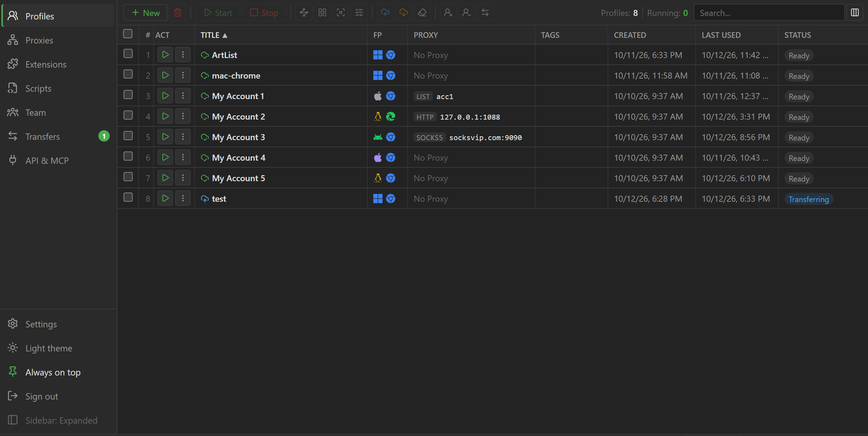This screenshot has height=436, width=868.
Task: Click the remove user toolbar icon
Action: coord(466,13)
